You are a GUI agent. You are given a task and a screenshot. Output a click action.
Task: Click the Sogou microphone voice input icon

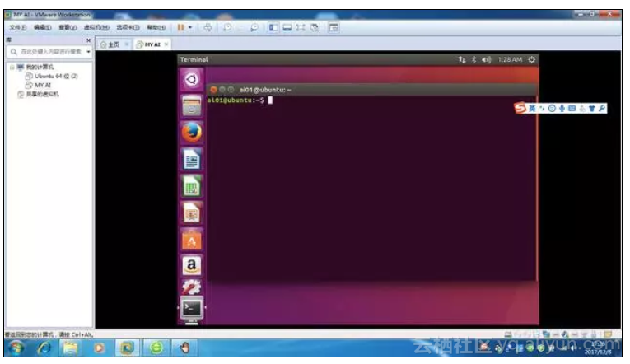pyautogui.click(x=562, y=108)
